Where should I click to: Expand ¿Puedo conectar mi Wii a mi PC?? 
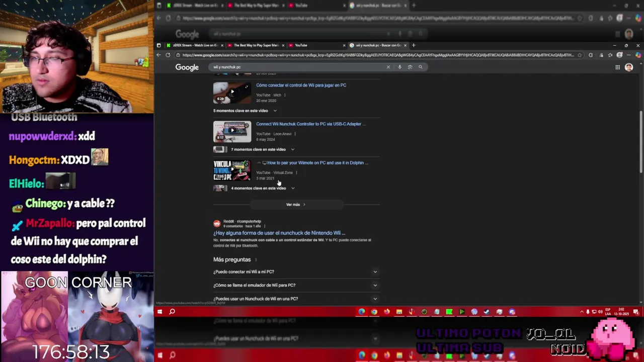pyautogui.click(x=295, y=271)
